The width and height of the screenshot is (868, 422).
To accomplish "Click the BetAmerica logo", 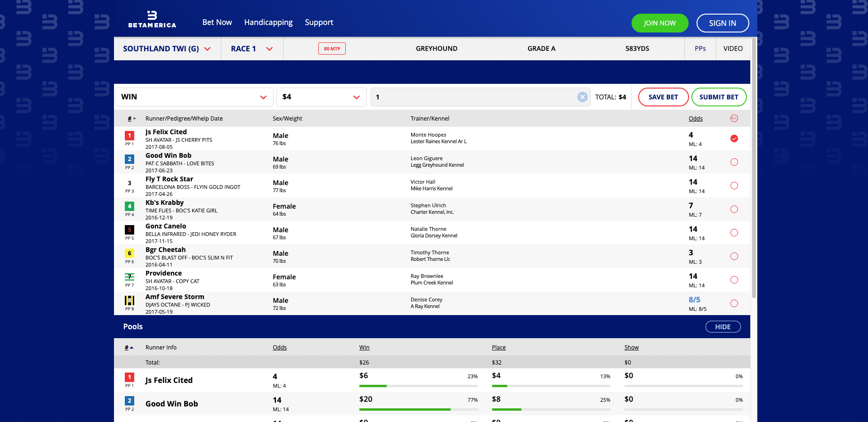I will click(152, 19).
